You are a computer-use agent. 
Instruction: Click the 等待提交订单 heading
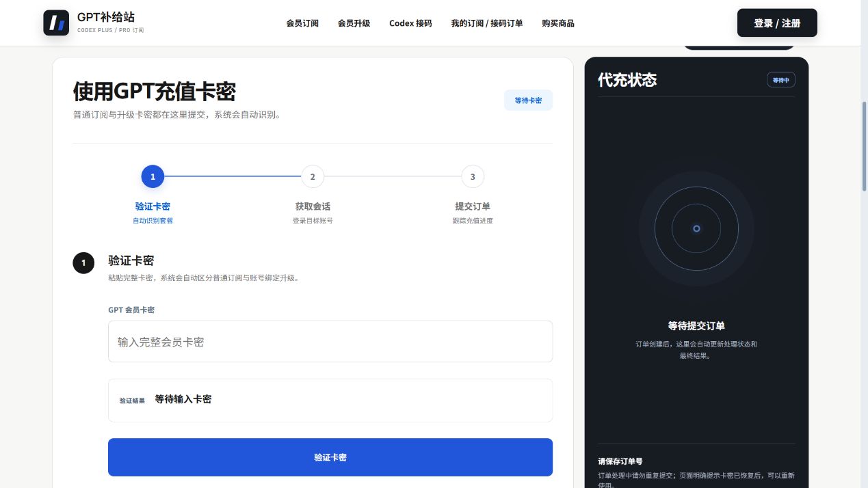(x=696, y=326)
